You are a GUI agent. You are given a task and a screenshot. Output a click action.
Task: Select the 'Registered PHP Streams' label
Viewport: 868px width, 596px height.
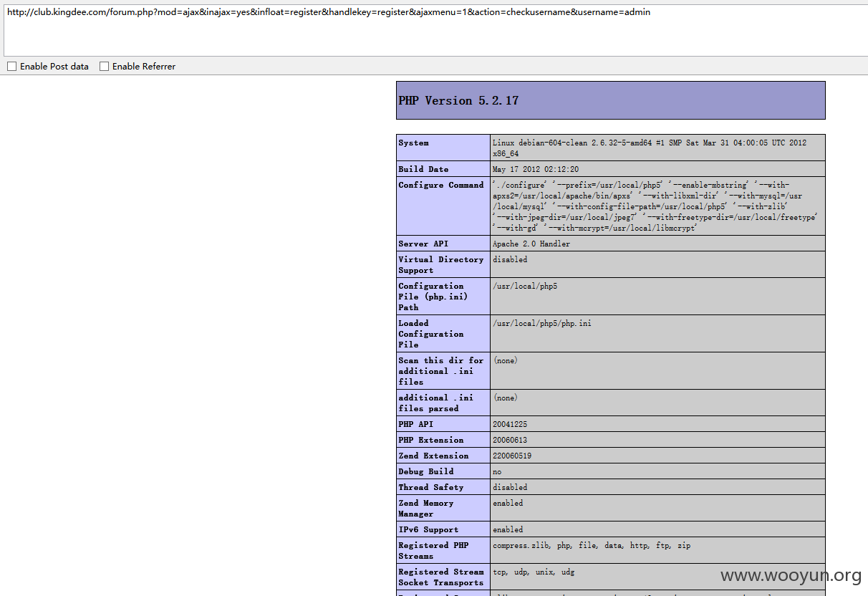(433, 551)
